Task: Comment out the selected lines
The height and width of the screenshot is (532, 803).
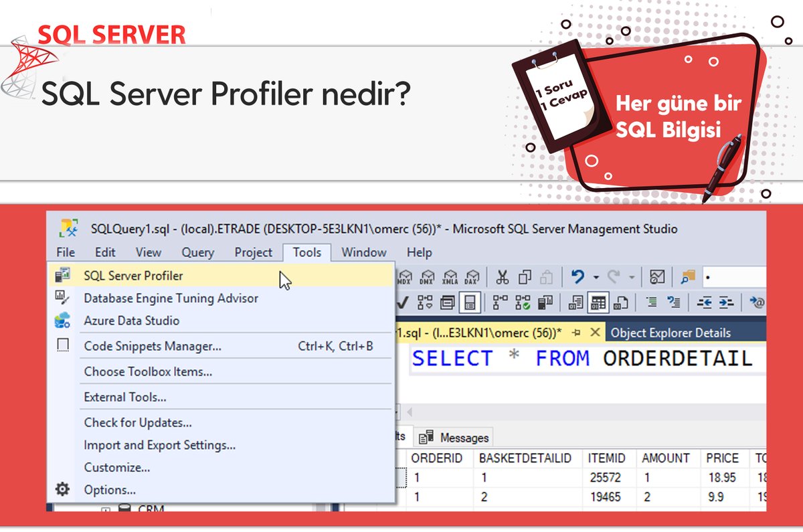Action: (652, 303)
